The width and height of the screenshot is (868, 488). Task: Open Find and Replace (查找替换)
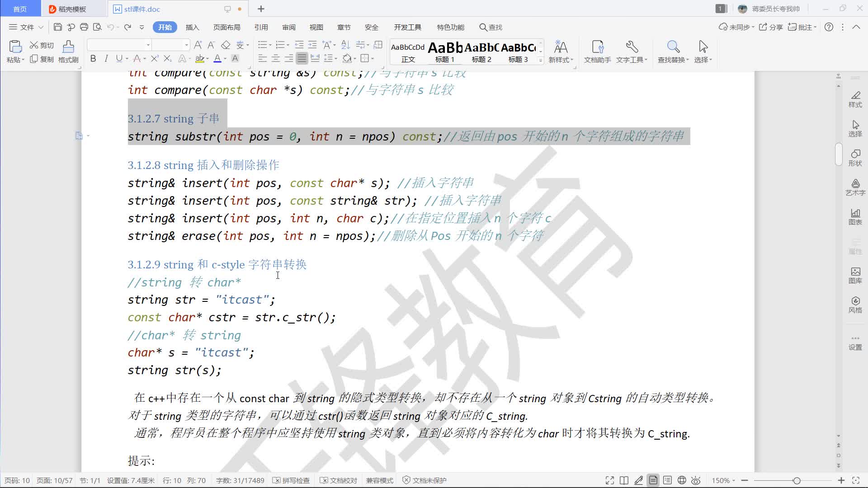pyautogui.click(x=673, y=52)
